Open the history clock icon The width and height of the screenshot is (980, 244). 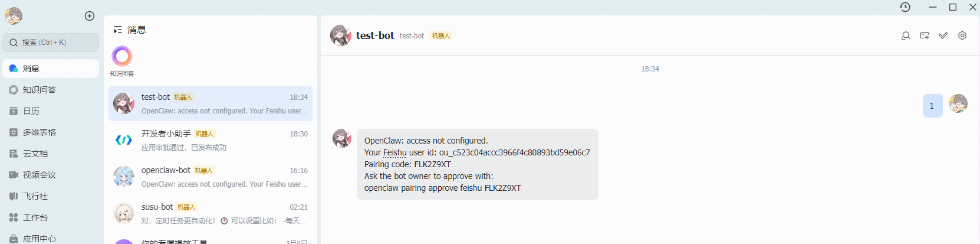click(x=905, y=7)
